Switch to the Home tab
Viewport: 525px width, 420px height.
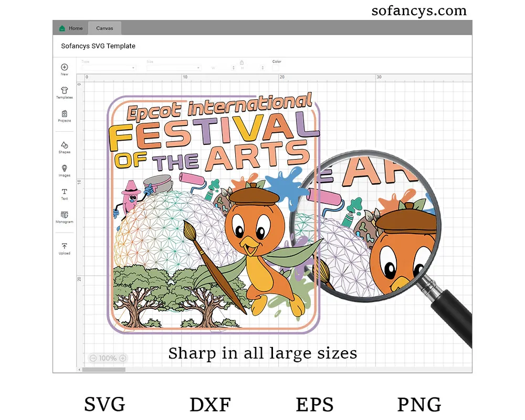(71, 28)
